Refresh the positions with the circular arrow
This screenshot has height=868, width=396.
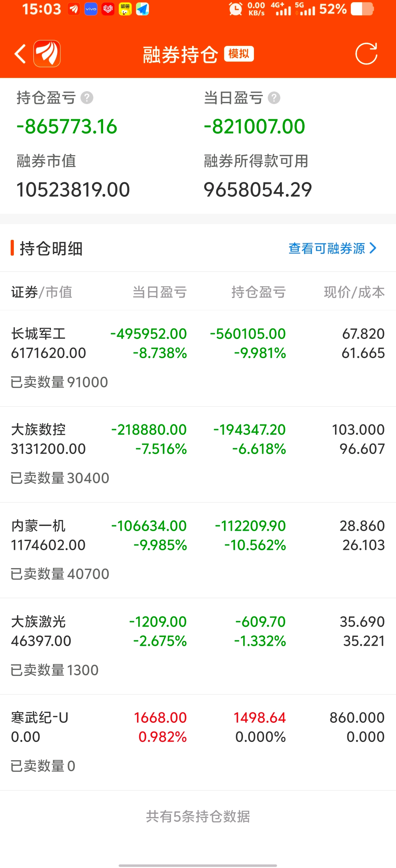point(366,53)
